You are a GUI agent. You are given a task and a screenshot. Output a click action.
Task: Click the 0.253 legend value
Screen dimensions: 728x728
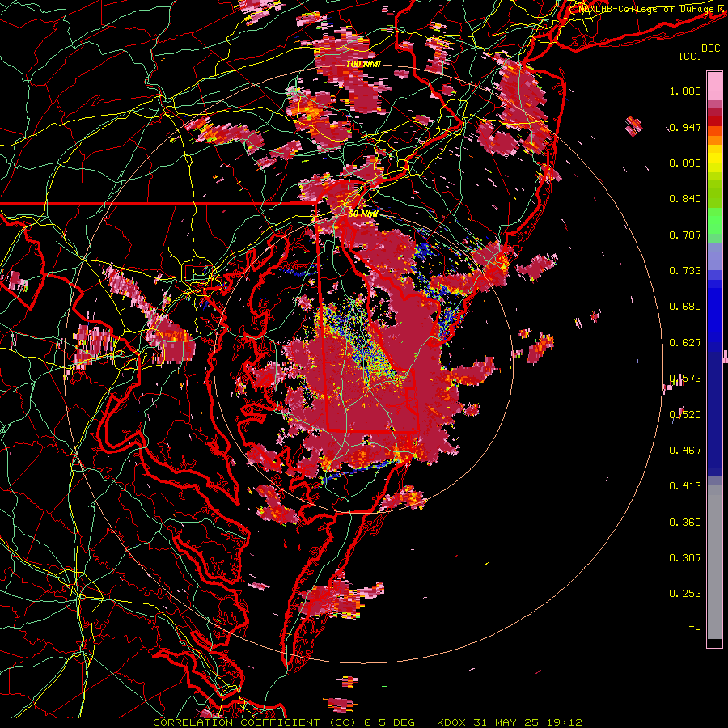click(x=685, y=594)
